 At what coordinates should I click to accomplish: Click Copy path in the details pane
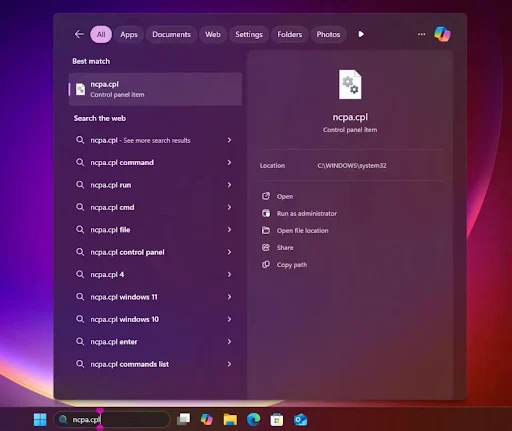click(x=292, y=265)
